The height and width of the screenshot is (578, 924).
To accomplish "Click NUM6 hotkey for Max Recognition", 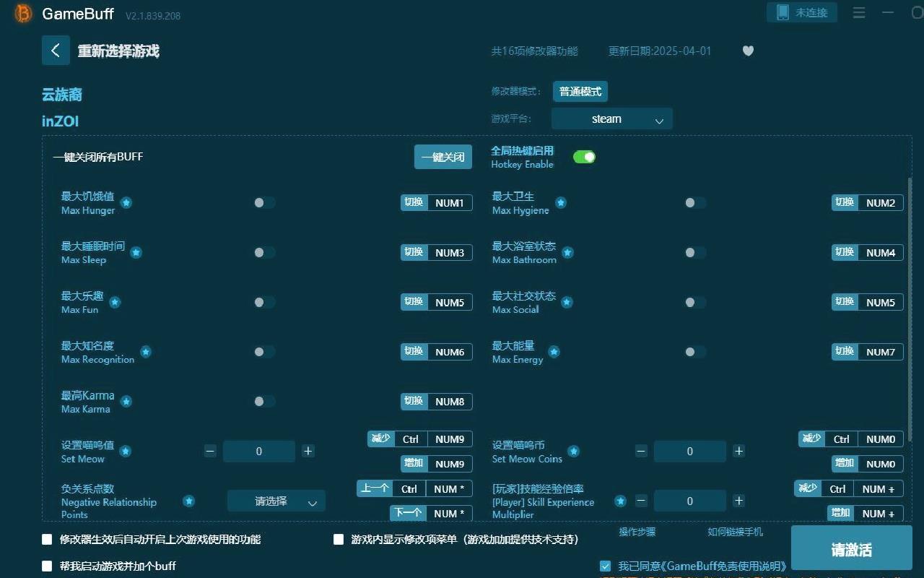I will (437, 352).
